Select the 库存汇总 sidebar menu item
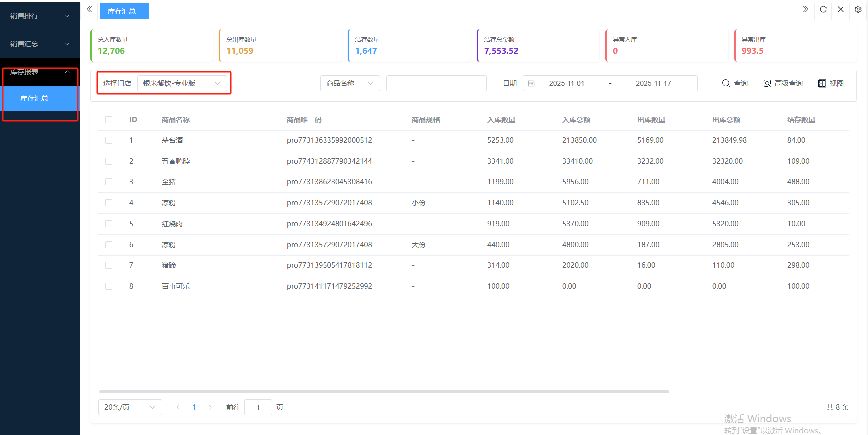The image size is (868, 435). [34, 98]
